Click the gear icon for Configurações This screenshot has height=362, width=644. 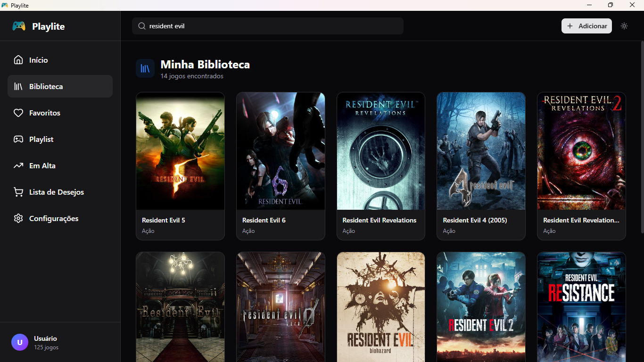coord(18,218)
